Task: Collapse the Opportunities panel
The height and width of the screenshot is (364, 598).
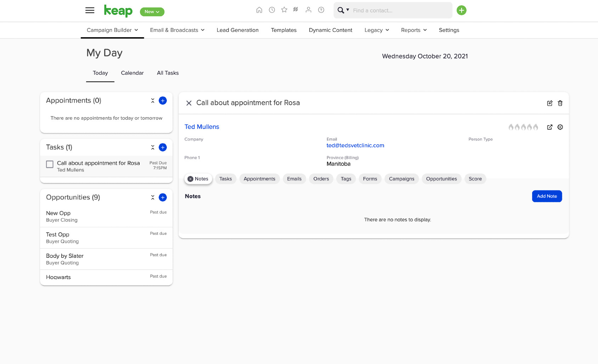Action: coord(153,197)
